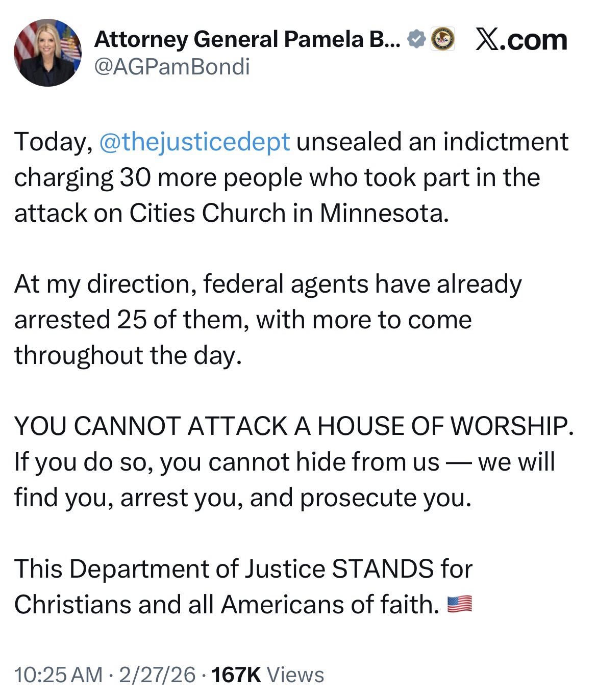Screen dimensions: 597x700
Task: Open Pamela Bondi's profile picture
Action: tap(47, 53)
